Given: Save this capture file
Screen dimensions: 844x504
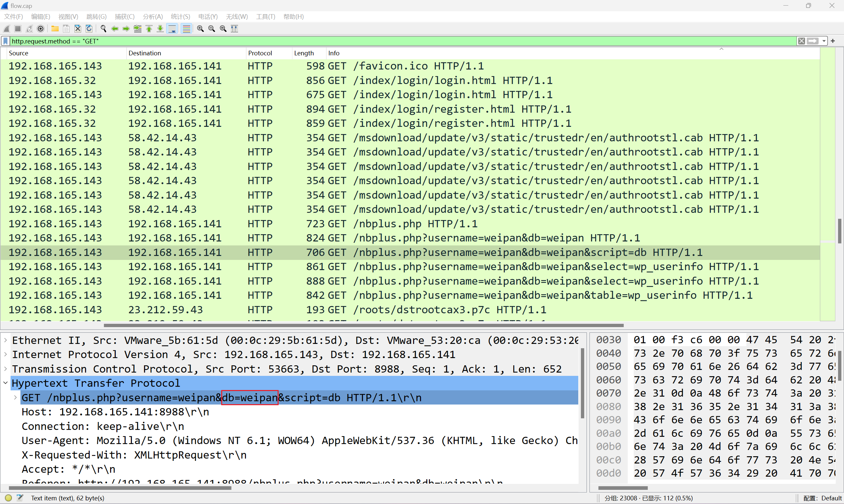Looking at the screenshot, I should tap(66, 29).
